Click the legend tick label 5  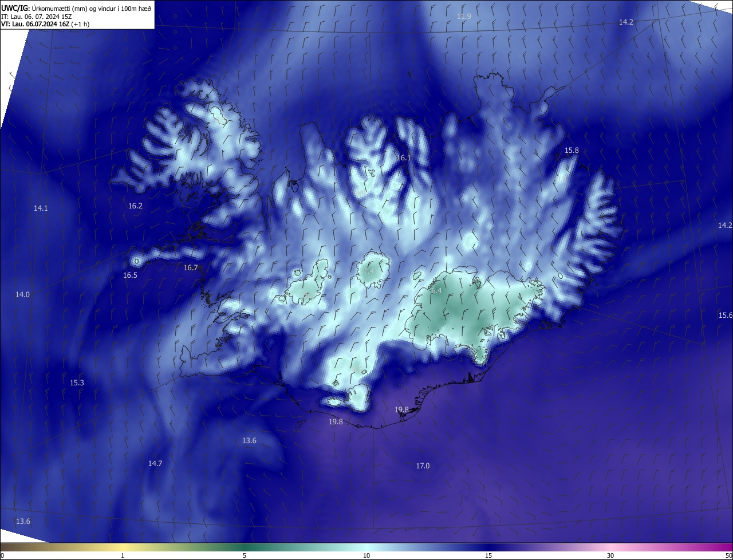245,555
